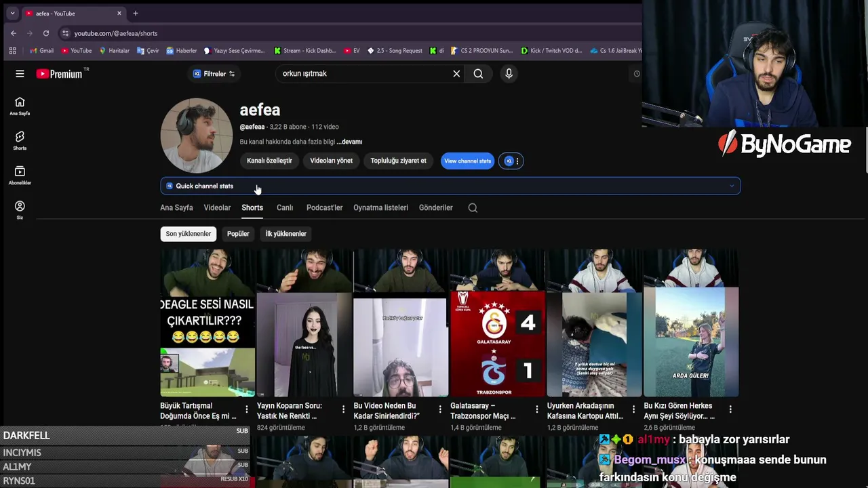
Task: Open the tab search dropdown arrow
Action: point(12,14)
